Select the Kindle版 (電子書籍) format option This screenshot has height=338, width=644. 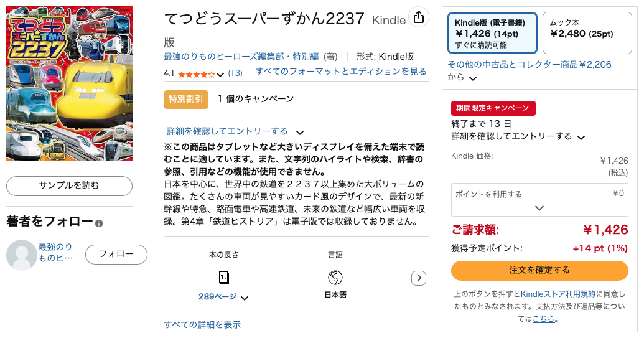(x=492, y=33)
